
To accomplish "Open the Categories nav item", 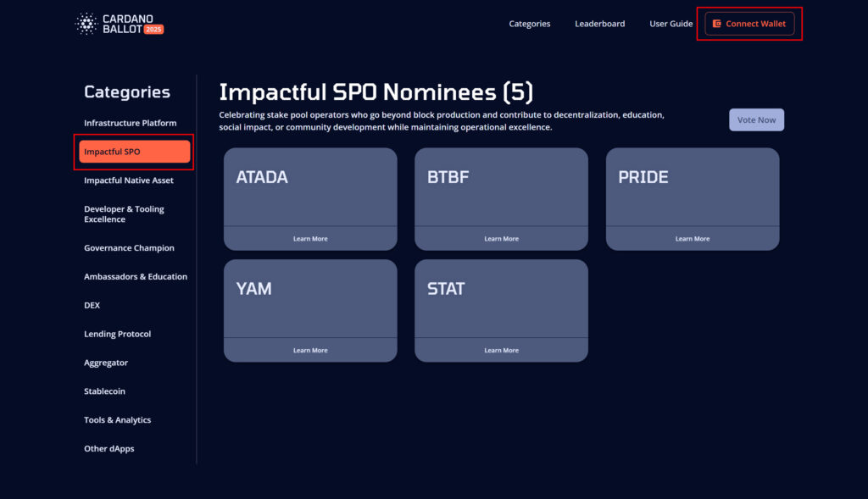I will [x=529, y=24].
